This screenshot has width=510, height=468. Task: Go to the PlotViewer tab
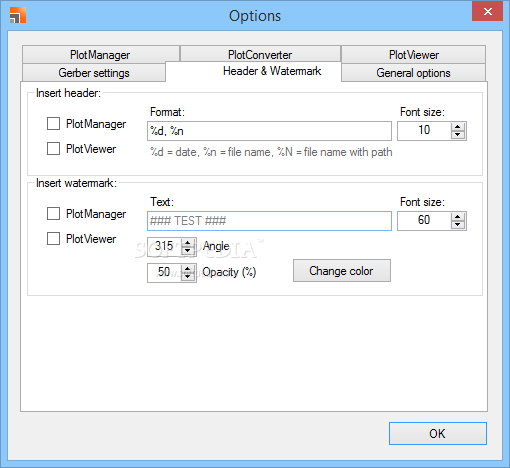pos(413,54)
